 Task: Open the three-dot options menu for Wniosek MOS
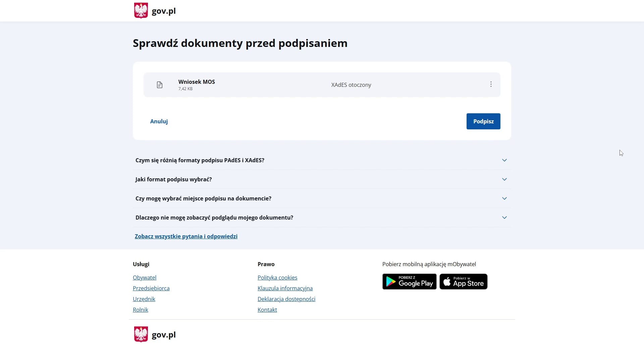tap(491, 84)
